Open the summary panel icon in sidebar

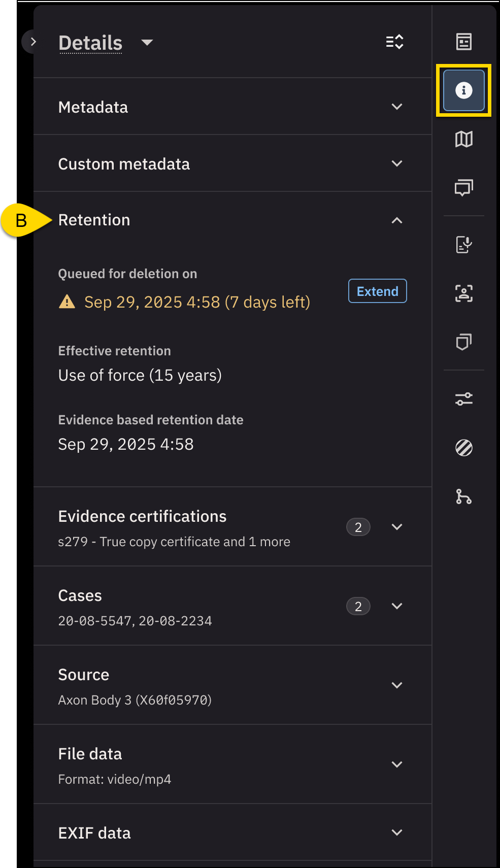(463, 42)
